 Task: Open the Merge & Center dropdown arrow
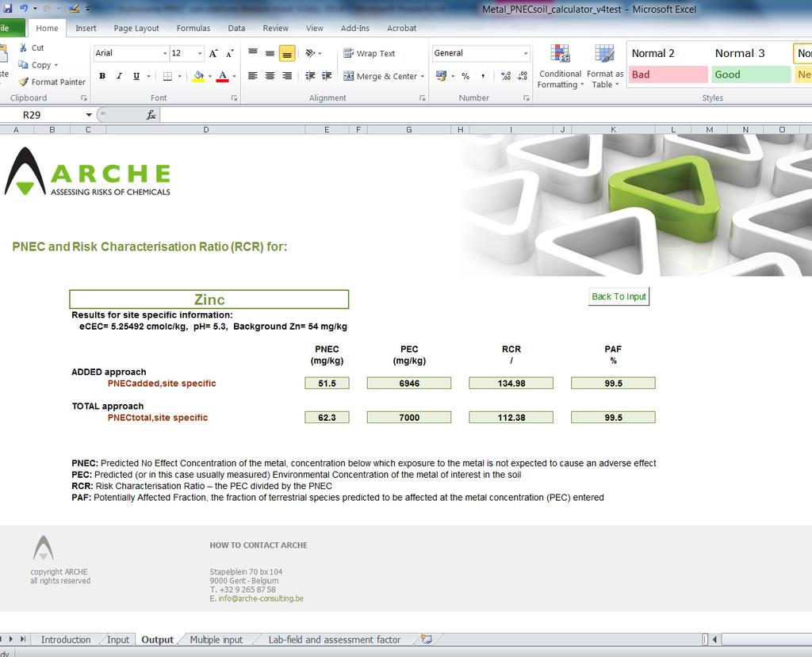tap(423, 76)
